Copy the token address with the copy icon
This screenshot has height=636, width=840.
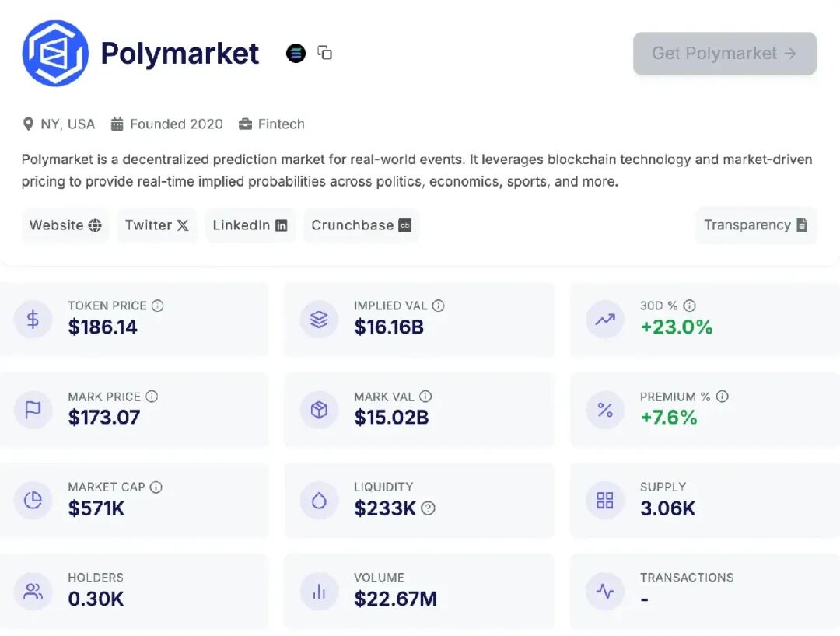pyautogui.click(x=325, y=53)
